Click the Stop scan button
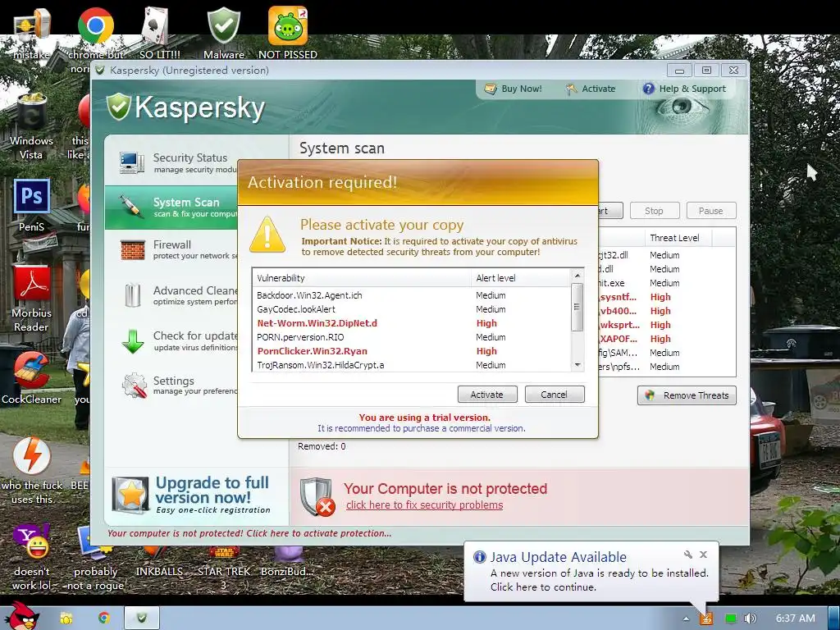This screenshot has width=840, height=630. [x=654, y=211]
